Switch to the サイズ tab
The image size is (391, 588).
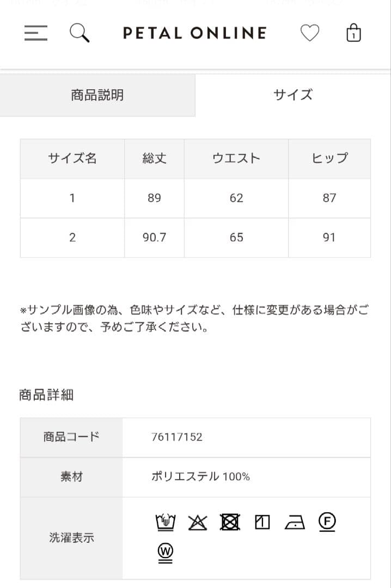click(x=293, y=95)
